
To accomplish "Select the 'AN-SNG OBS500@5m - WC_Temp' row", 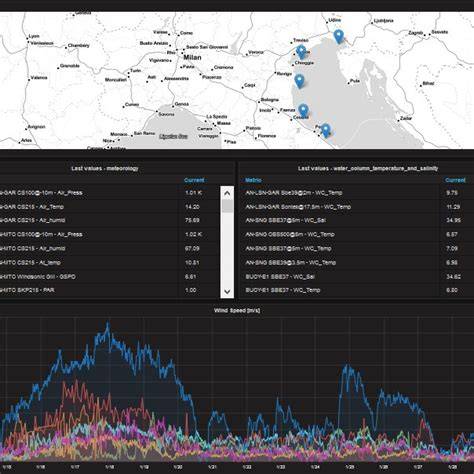I will pyautogui.click(x=356, y=234).
